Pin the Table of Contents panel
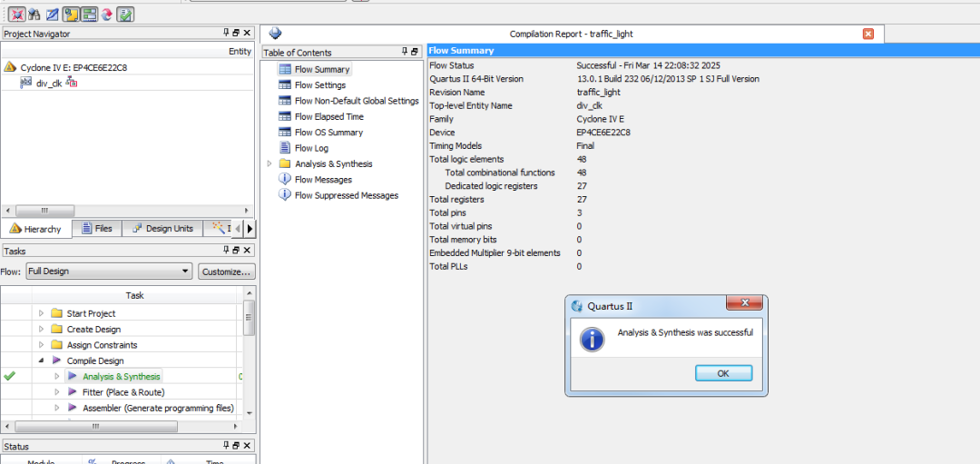Screen dimensions: 980x464 pos(405,52)
